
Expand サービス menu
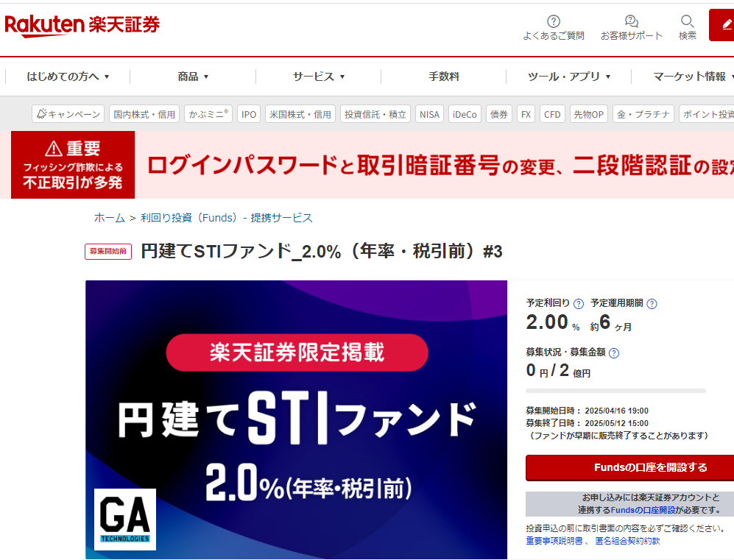(x=319, y=77)
